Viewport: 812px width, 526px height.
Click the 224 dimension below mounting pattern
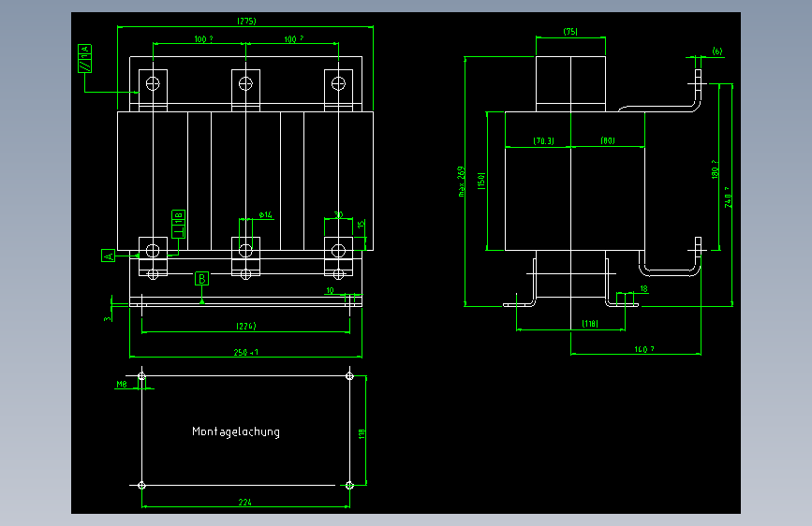pyautogui.click(x=245, y=503)
